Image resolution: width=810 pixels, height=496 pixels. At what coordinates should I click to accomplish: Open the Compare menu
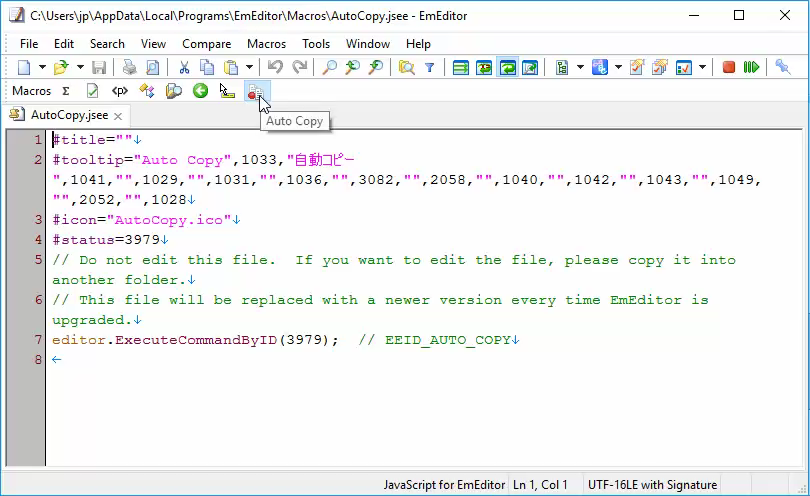click(207, 44)
